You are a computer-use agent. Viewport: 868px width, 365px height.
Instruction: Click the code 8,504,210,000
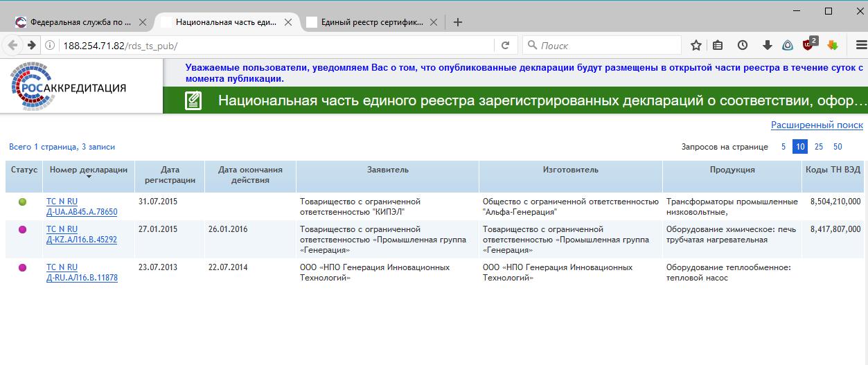(x=835, y=202)
